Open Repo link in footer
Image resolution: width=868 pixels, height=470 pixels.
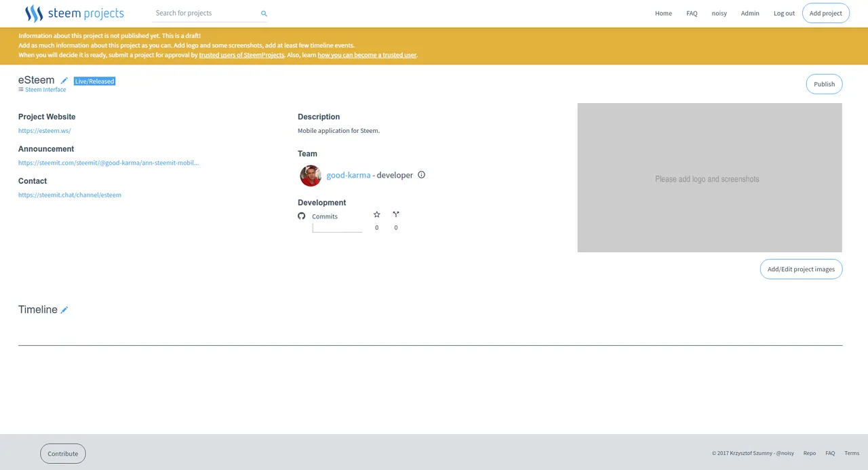810,453
